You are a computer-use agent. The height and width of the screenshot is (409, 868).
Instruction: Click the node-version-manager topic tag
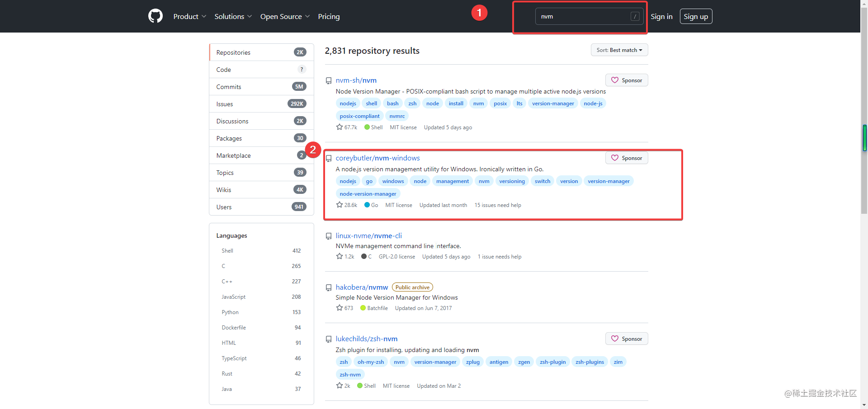[x=368, y=194]
